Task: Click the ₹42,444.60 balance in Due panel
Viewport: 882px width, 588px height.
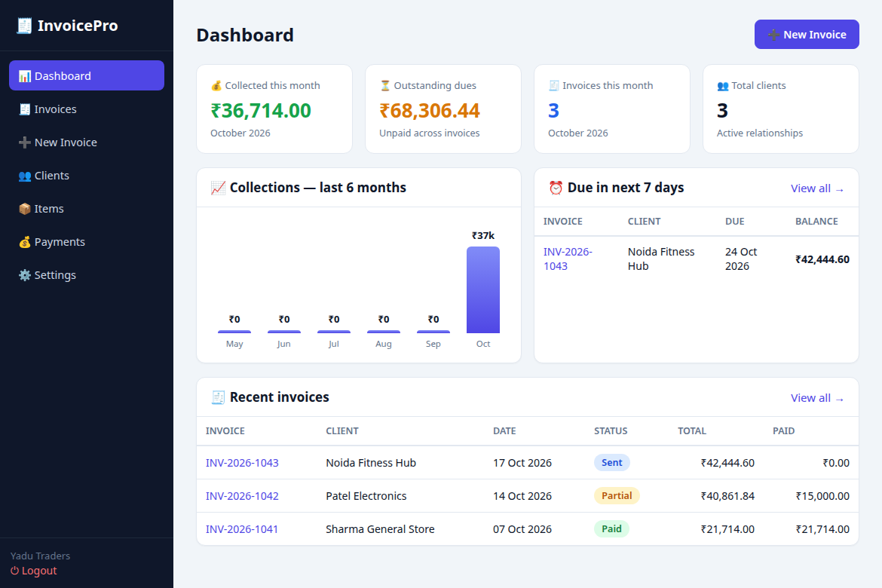Action: click(x=822, y=259)
